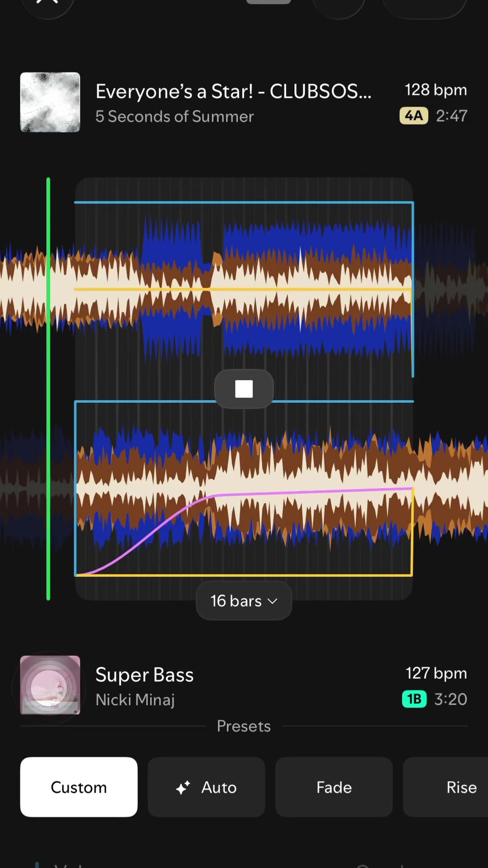Choose the Auto preset with sparkle icon

click(x=206, y=787)
